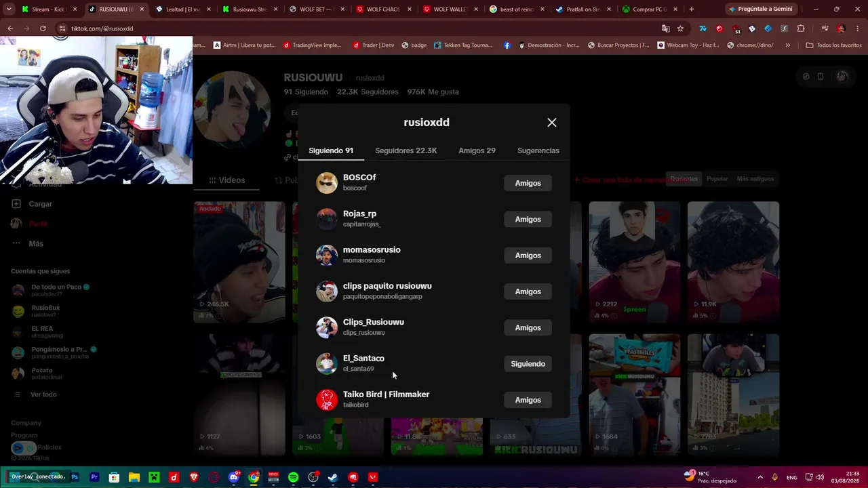This screenshot has height=488, width=868.
Task: Click Amigos button for Clips_Rusiouwu
Action: [x=528, y=327]
